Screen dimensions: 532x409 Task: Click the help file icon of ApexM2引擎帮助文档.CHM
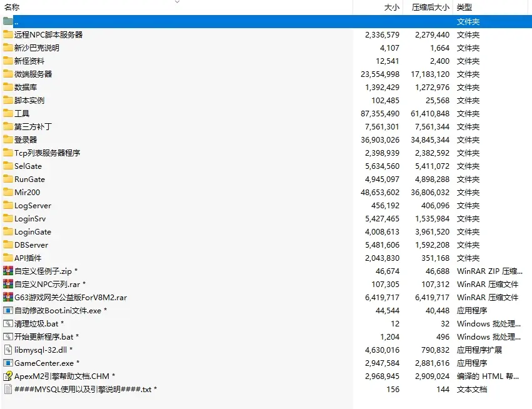[8, 376]
